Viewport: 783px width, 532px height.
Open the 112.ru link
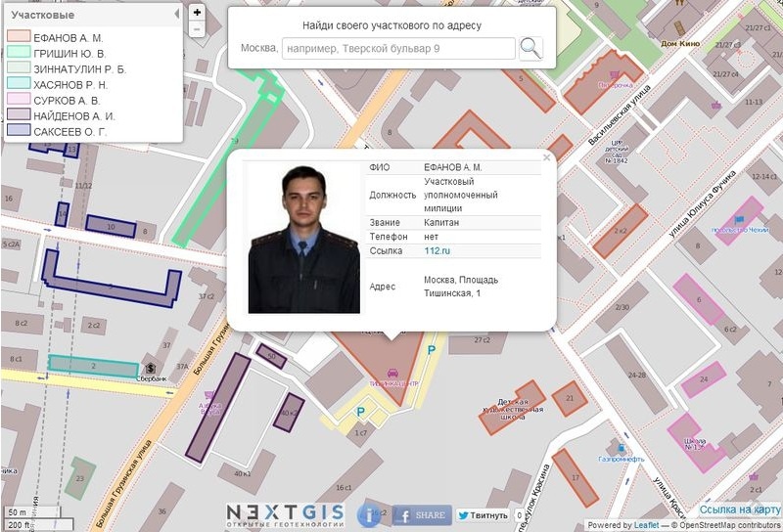[437, 251]
